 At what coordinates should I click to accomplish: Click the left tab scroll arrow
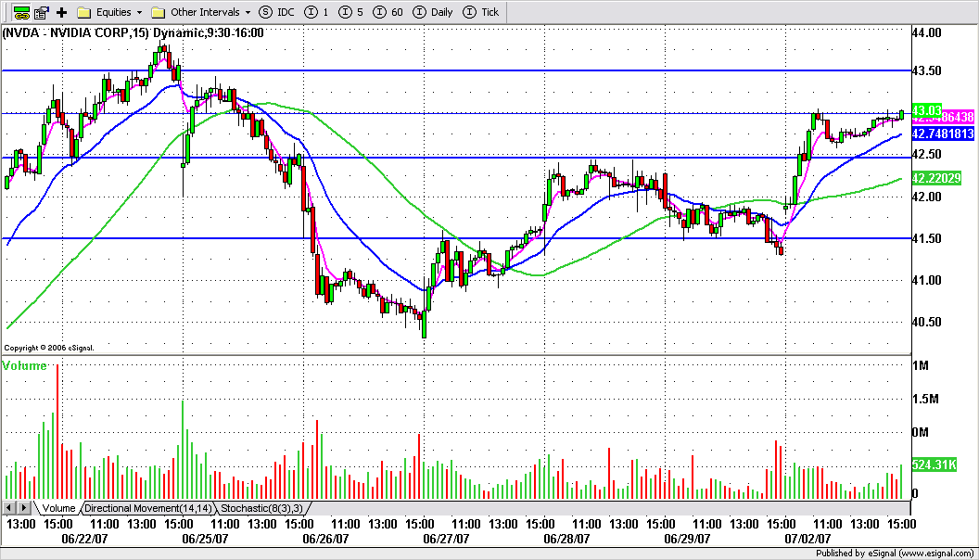9,508
